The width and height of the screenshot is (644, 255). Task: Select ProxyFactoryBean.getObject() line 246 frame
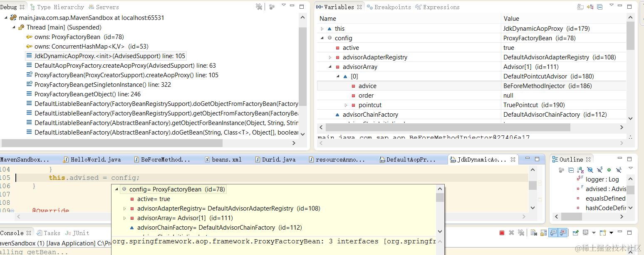pos(83,94)
